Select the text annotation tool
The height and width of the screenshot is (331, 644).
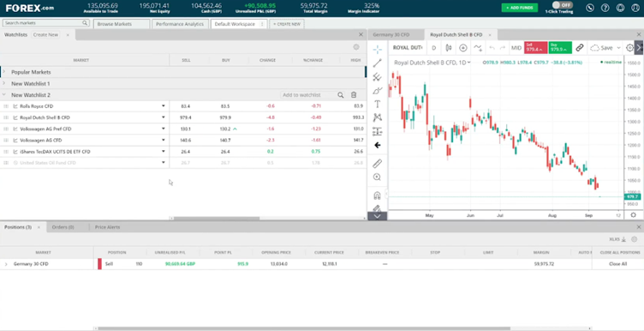pyautogui.click(x=378, y=104)
